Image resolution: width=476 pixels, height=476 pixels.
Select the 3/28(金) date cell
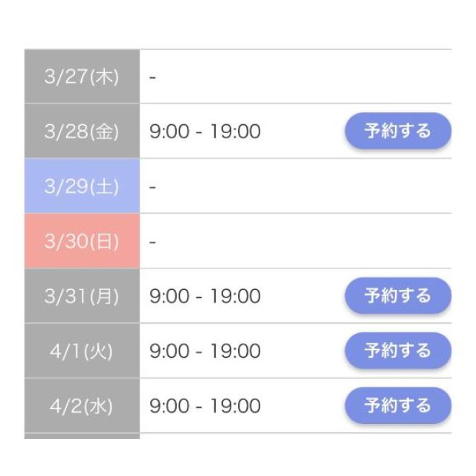coord(82,132)
